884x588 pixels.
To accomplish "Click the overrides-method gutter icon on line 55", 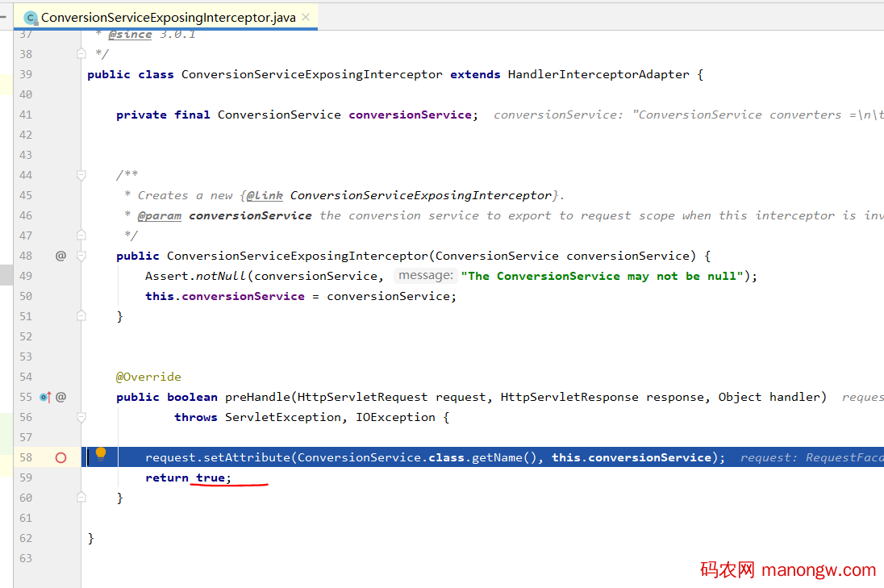I will pyautogui.click(x=45, y=397).
